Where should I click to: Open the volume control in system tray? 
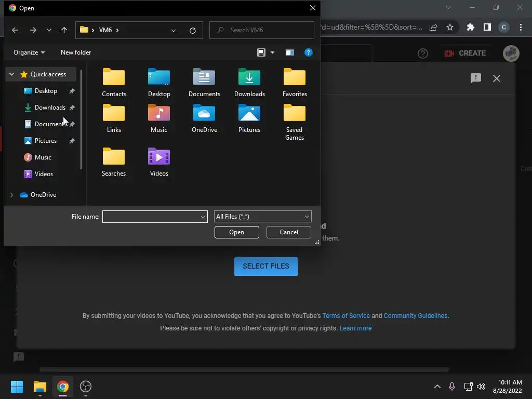pos(481,387)
